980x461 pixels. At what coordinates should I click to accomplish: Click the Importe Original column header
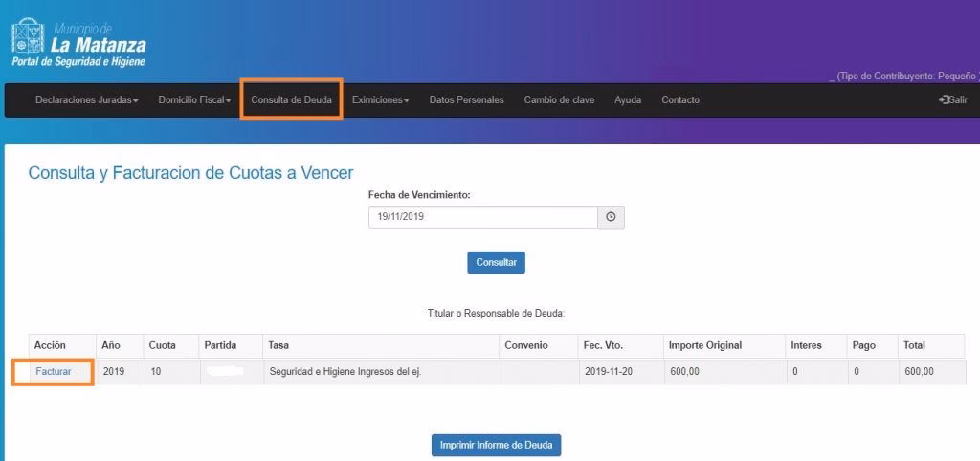pos(704,345)
